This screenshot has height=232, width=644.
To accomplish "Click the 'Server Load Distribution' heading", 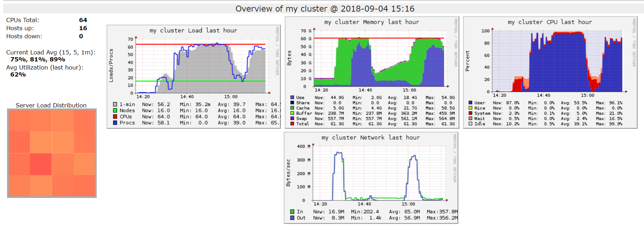I will pos(51,105).
